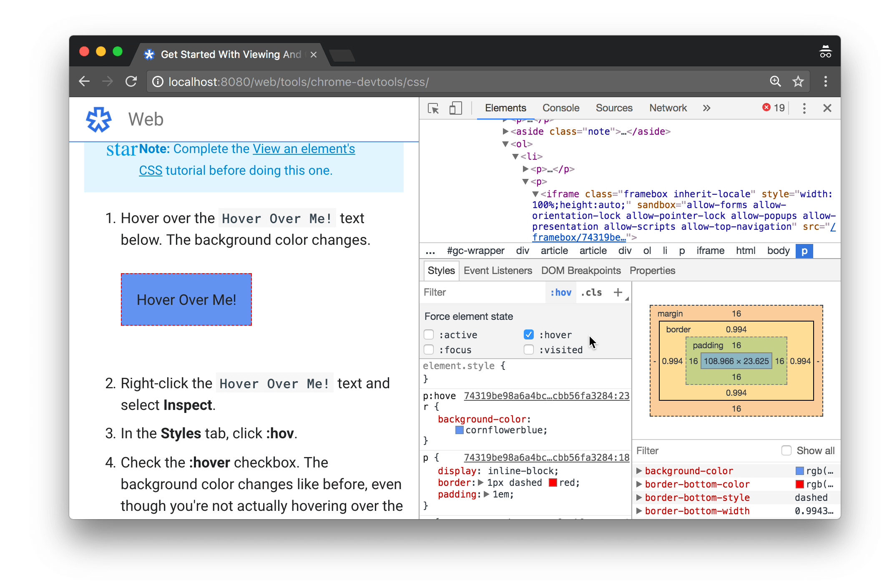The image size is (892, 588).
Task: Switch to the Console tab
Action: [560, 108]
